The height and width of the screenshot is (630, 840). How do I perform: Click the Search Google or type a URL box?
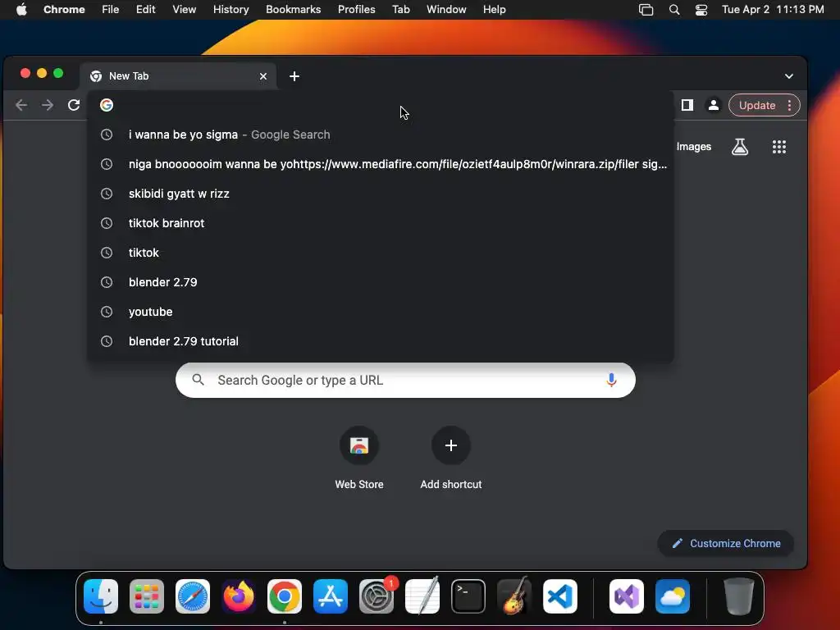(405, 380)
